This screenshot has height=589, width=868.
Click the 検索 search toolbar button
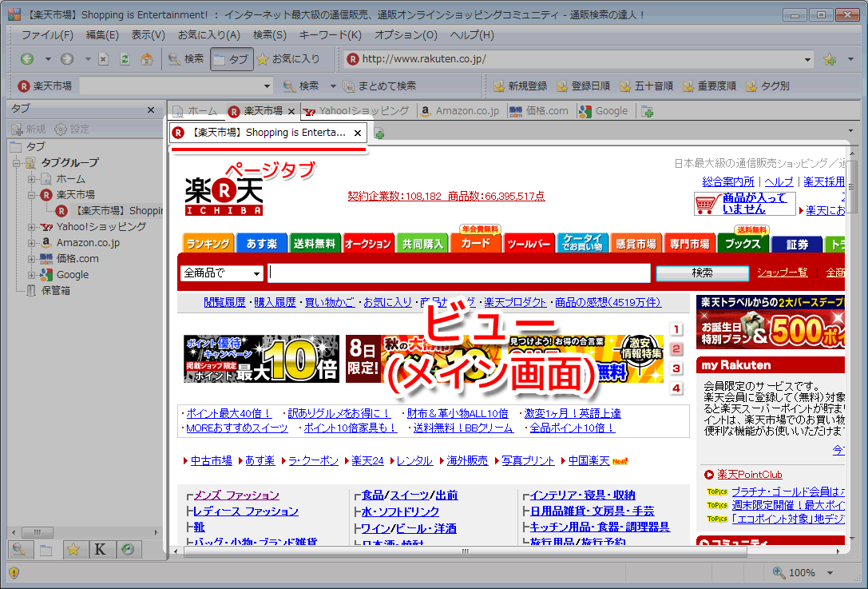click(186, 58)
